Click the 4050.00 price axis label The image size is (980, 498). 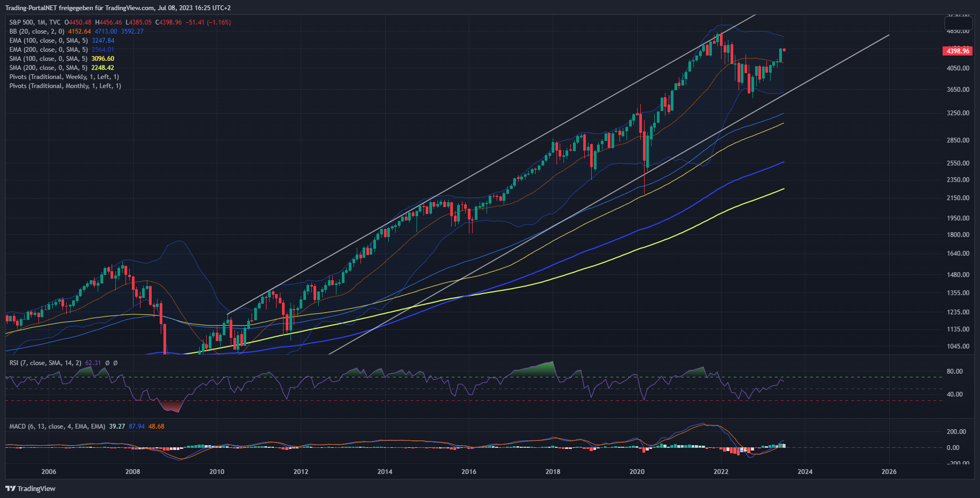[958, 68]
